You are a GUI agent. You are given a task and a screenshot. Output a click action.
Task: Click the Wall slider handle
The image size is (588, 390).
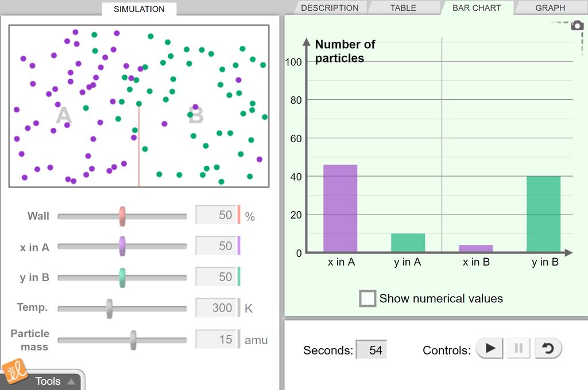[122, 216]
